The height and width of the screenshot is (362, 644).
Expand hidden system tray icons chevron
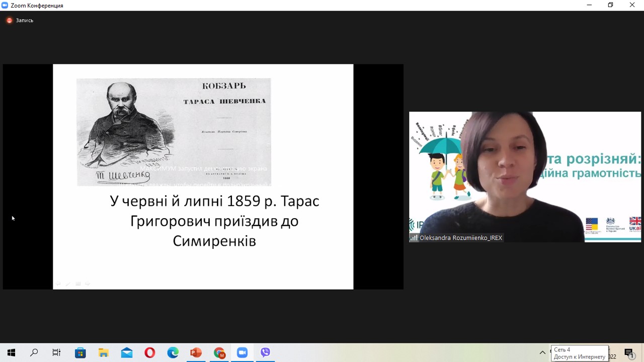tap(542, 353)
